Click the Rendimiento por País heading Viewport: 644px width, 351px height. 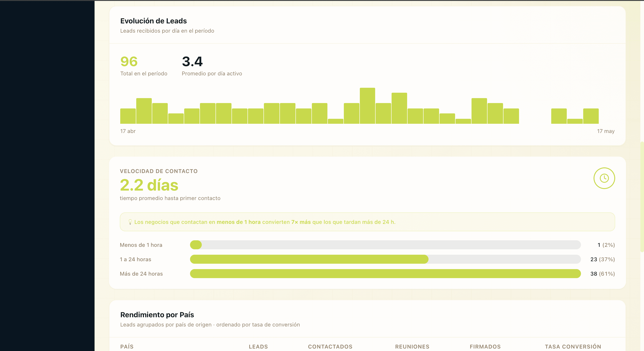157,315
